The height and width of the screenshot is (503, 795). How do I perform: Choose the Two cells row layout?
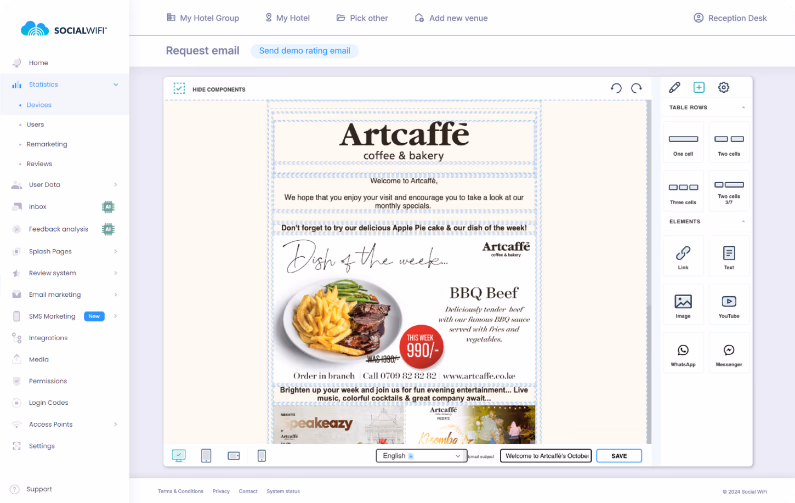coord(729,143)
